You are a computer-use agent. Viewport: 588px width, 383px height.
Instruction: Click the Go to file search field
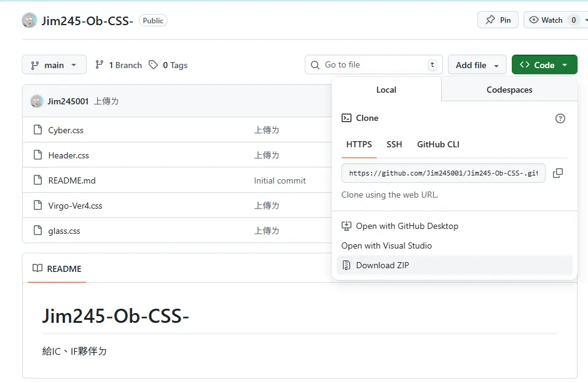tap(374, 65)
